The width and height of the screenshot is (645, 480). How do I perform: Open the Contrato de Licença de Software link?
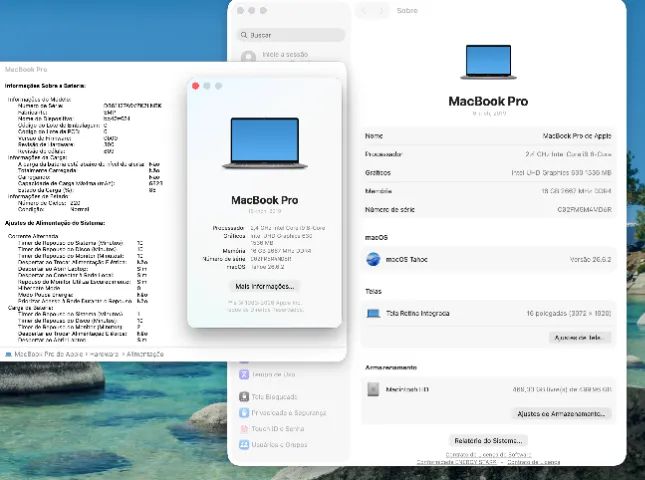pos(488,454)
